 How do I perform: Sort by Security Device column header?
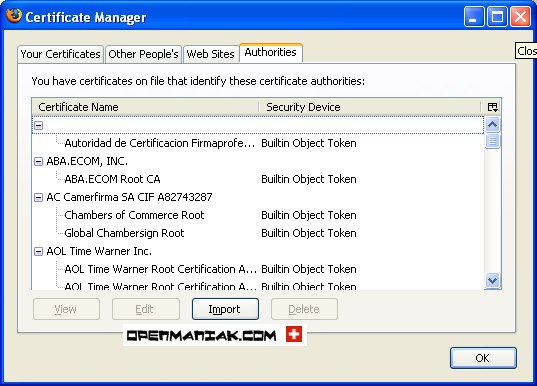(370, 107)
